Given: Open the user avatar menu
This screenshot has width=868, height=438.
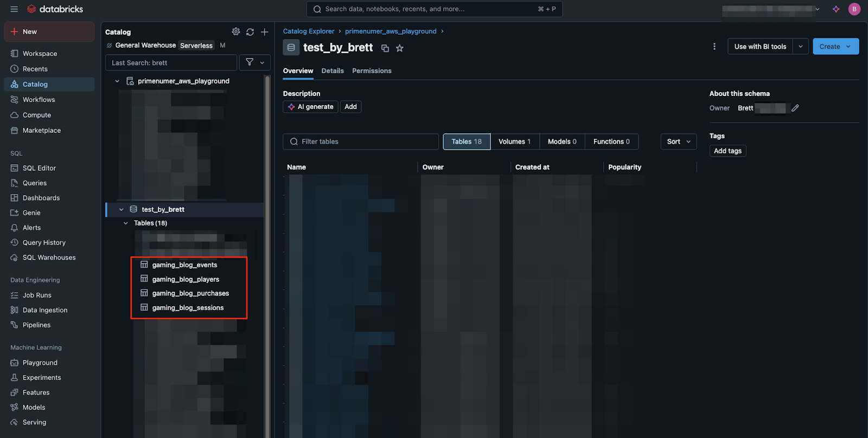Looking at the screenshot, I should (x=854, y=9).
